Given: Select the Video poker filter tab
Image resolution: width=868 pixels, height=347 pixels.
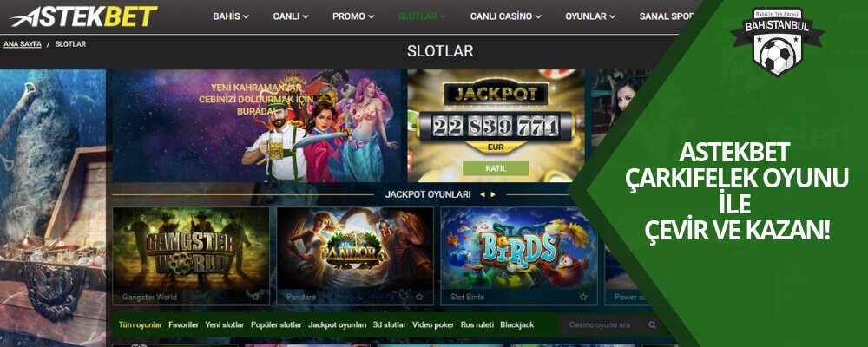Looking at the screenshot, I should pos(433,324).
